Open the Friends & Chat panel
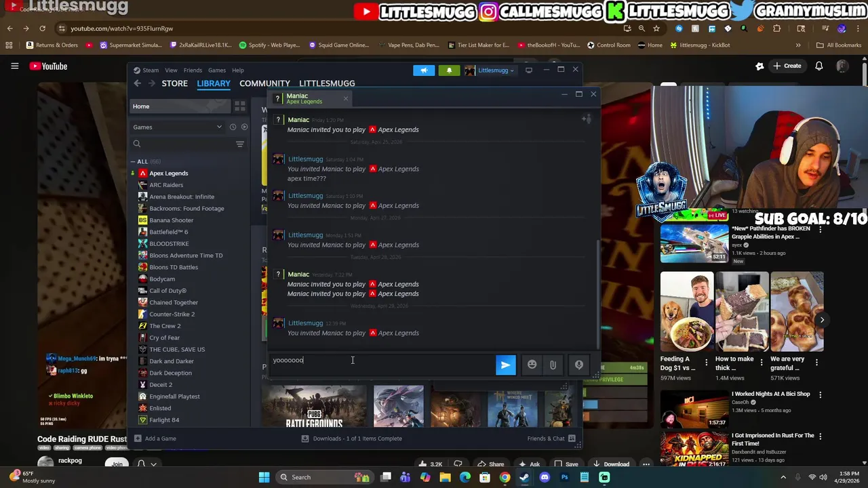 551,439
